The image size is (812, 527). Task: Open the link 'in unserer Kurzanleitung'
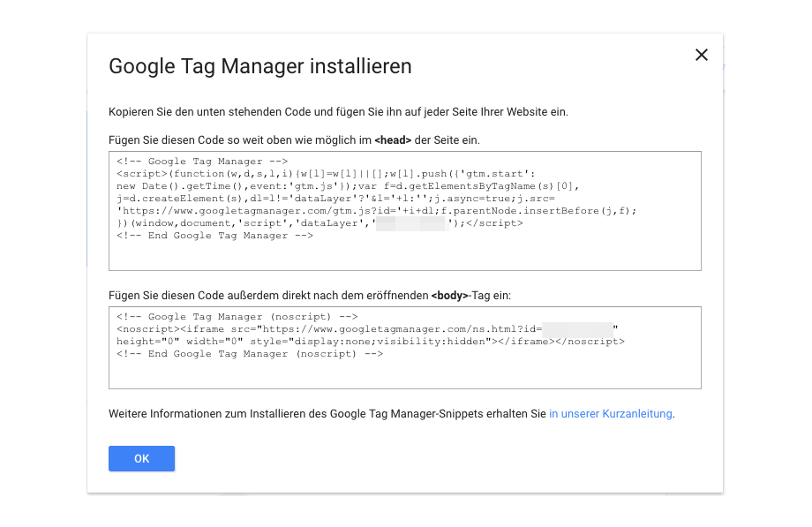pyautogui.click(x=610, y=413)
